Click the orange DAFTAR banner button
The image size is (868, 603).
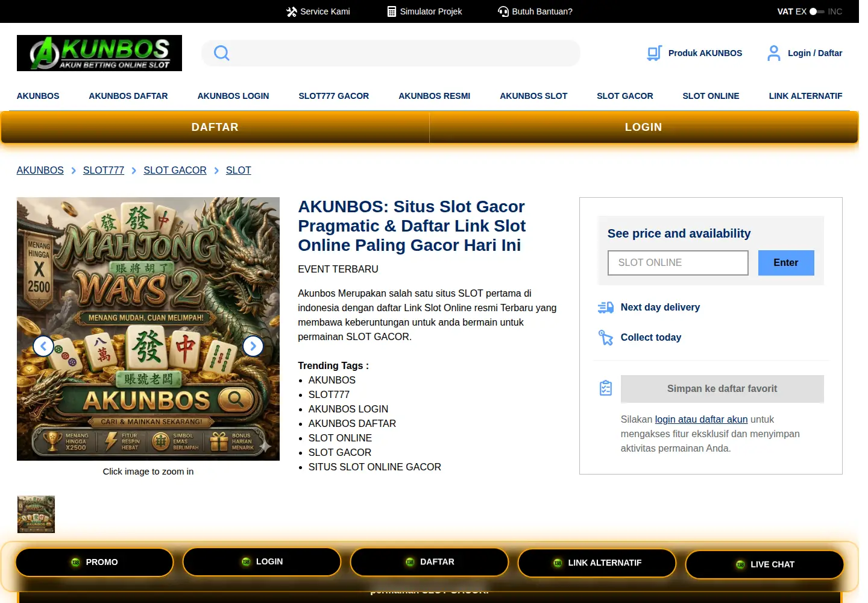click(x=215, y=127)
